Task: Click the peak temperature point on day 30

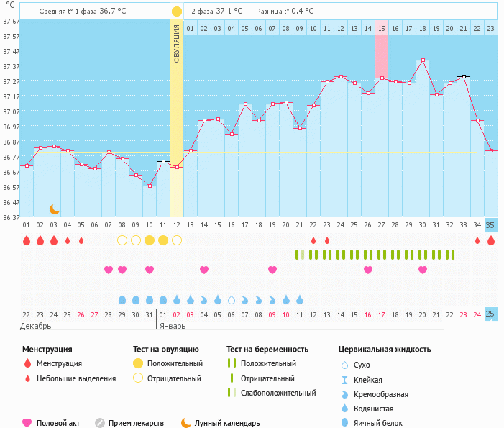Action: (423, 60)
